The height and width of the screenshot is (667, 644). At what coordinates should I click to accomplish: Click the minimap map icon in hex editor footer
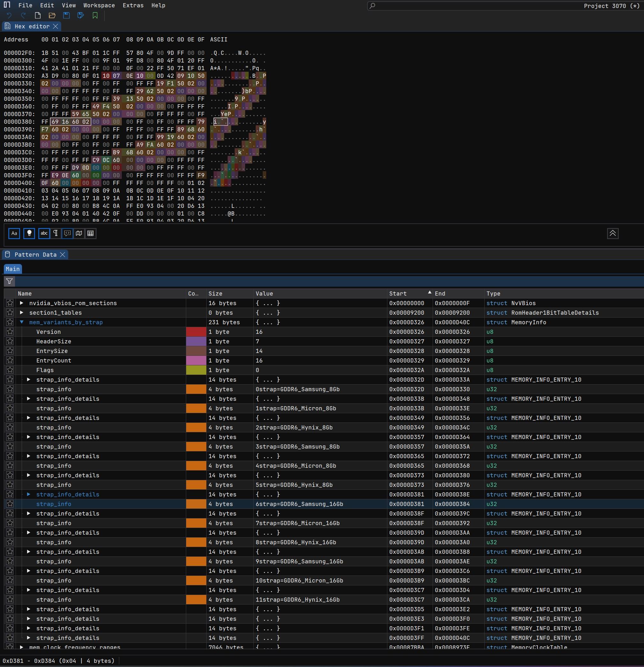[x=79, y=233]
